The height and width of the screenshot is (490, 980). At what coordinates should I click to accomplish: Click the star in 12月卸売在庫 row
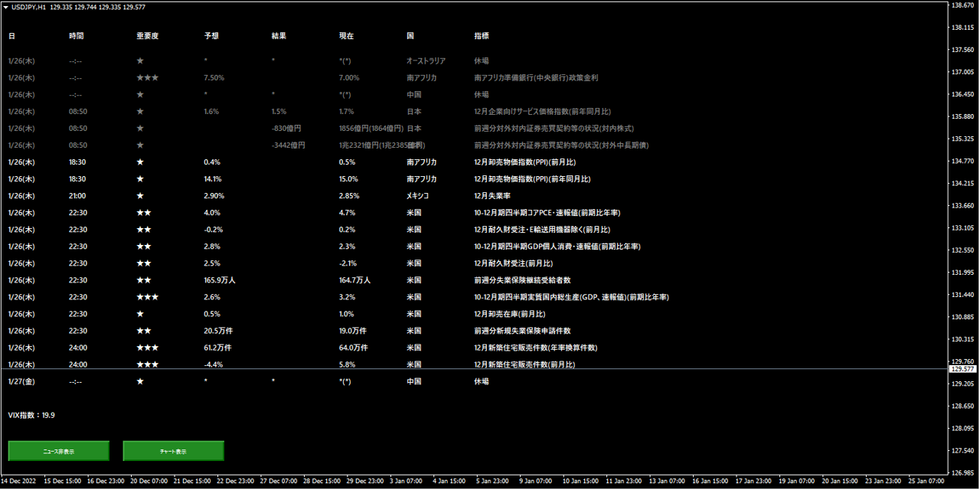coord(140,314)
